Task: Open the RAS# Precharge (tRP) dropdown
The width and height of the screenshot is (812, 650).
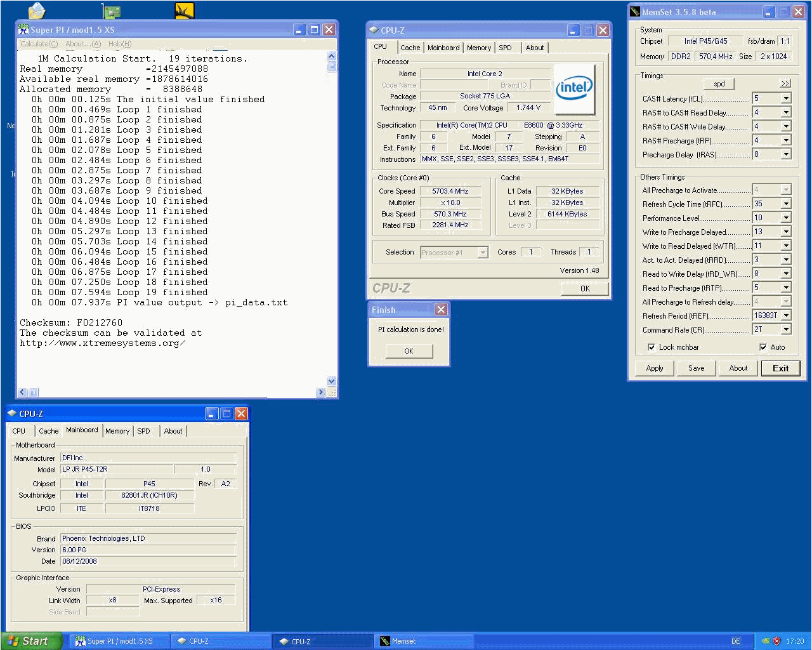Action: 786,140
